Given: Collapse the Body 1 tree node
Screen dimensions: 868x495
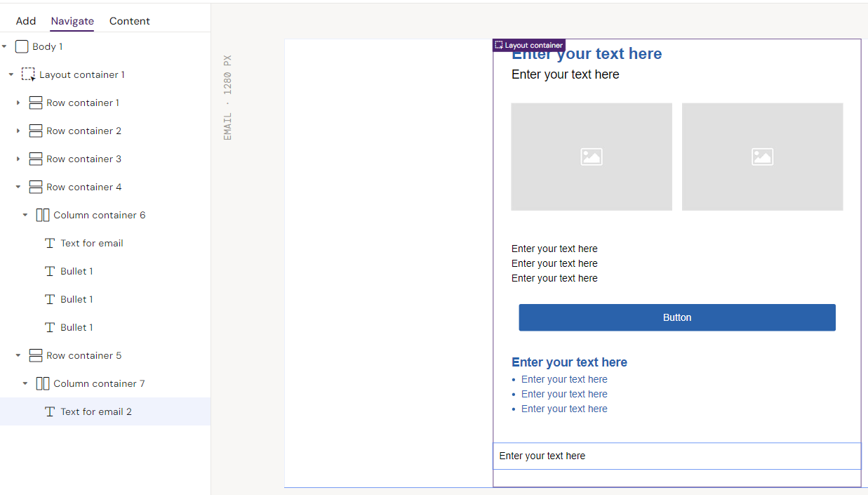Looking at the screenshot, I should pyautogui.click(x=4, y=46).
